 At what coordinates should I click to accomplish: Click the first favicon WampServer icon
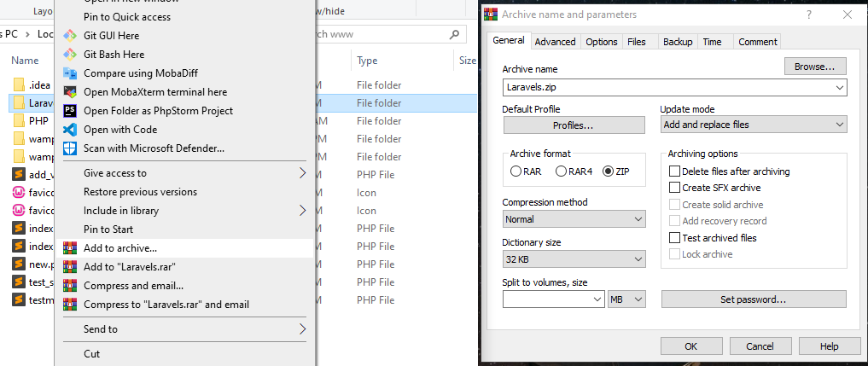click(19, 193)
